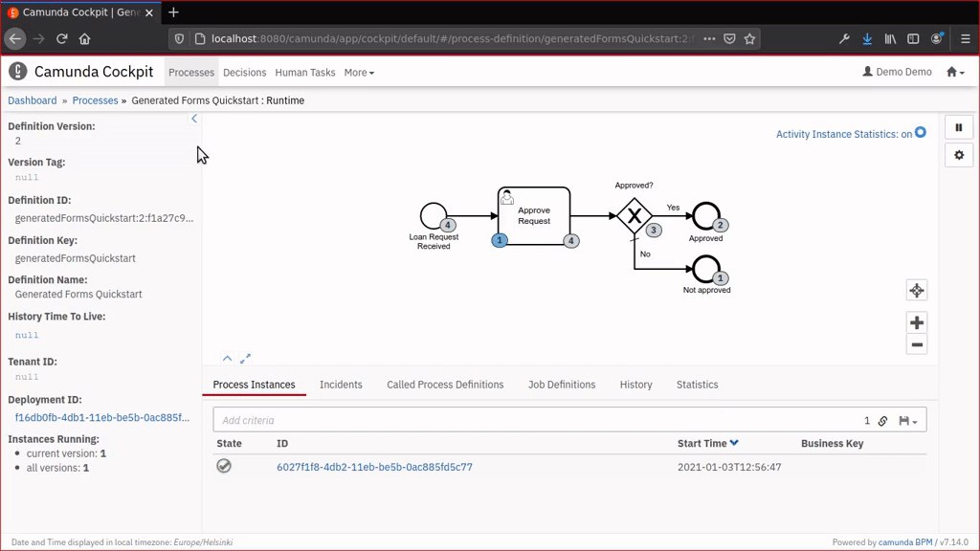Reset the diagram viewport with crosshair icon
This screenshot has height=551, width=980.
(917, 291)
